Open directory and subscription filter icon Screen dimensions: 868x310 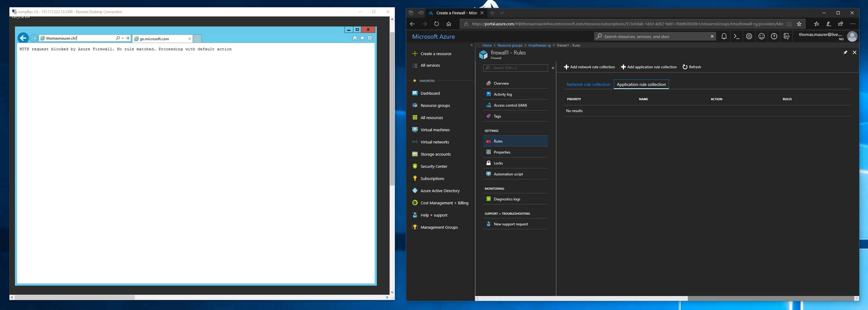point(787,36)
